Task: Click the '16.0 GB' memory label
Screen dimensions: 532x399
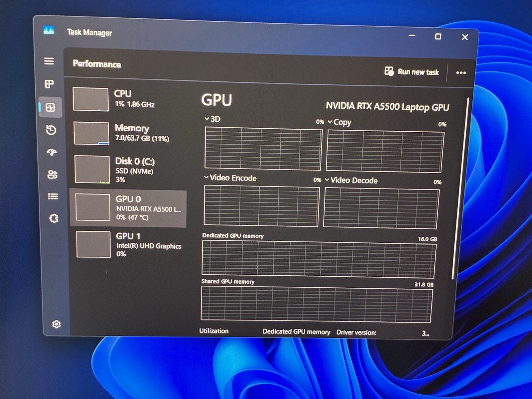Action: (x=427, y=239)
